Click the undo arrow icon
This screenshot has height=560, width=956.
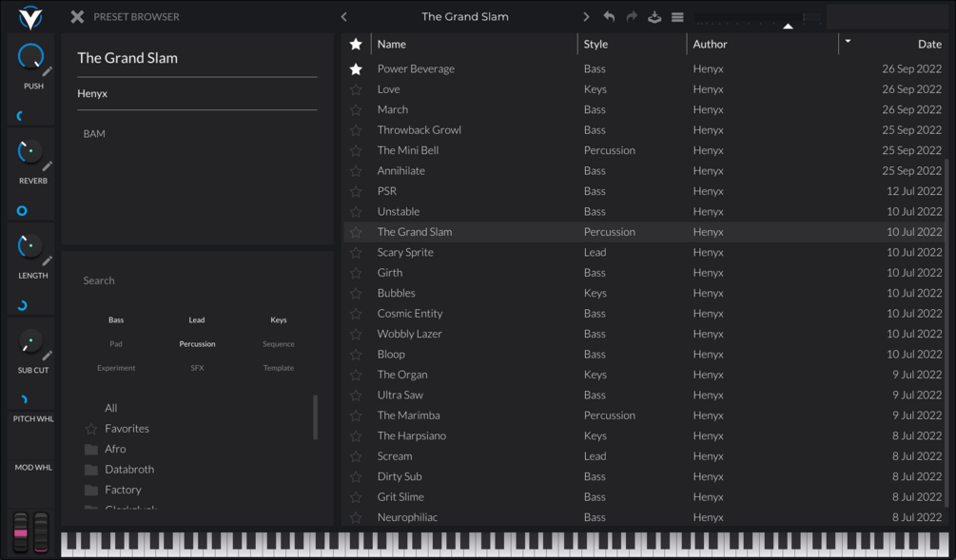click(x=609, y=16)
